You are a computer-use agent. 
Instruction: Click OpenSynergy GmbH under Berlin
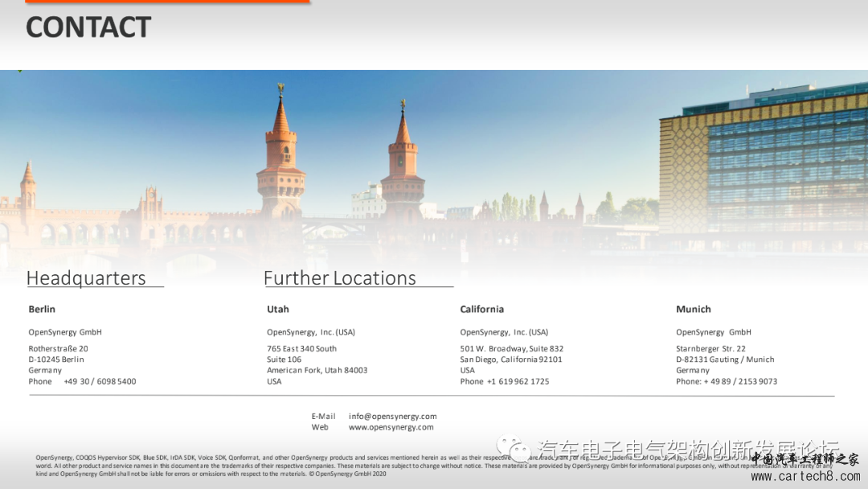(x=65, y=332)
